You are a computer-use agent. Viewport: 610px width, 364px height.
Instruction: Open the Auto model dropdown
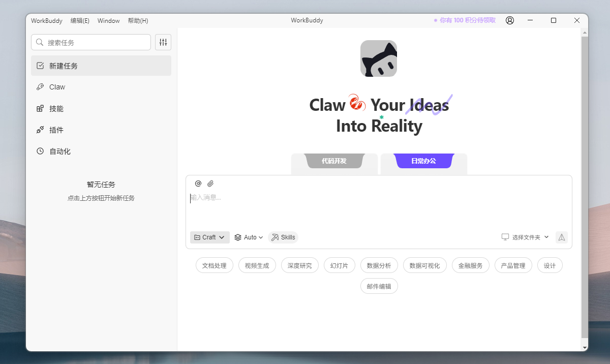pos(249,237)
